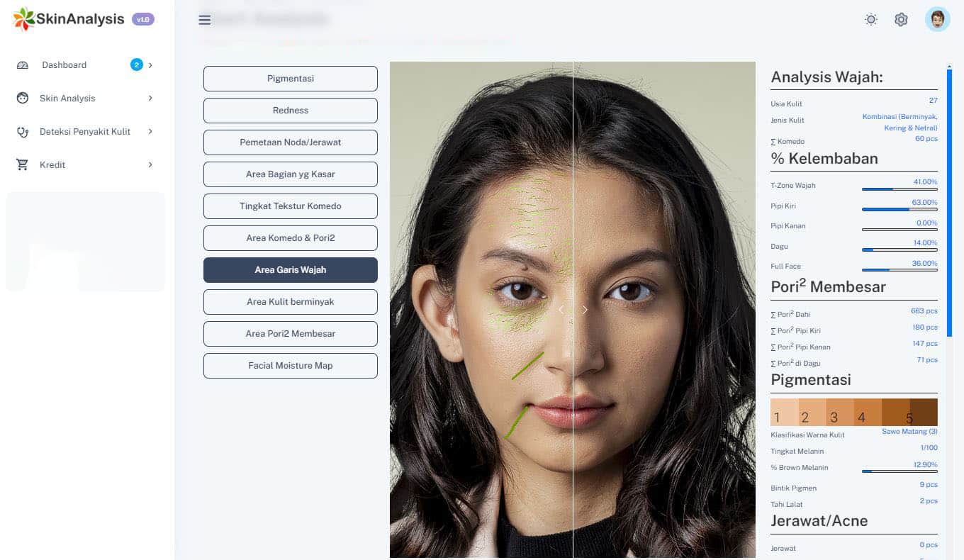
Task: Deselect the active Area Garis Wajah option
Action: coord(290,269)
